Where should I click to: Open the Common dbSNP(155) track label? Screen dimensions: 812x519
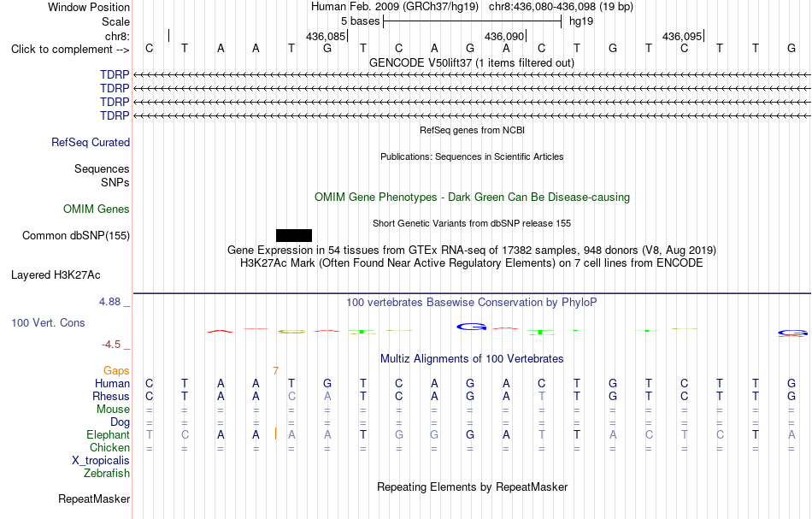click(x=76, y=236)
